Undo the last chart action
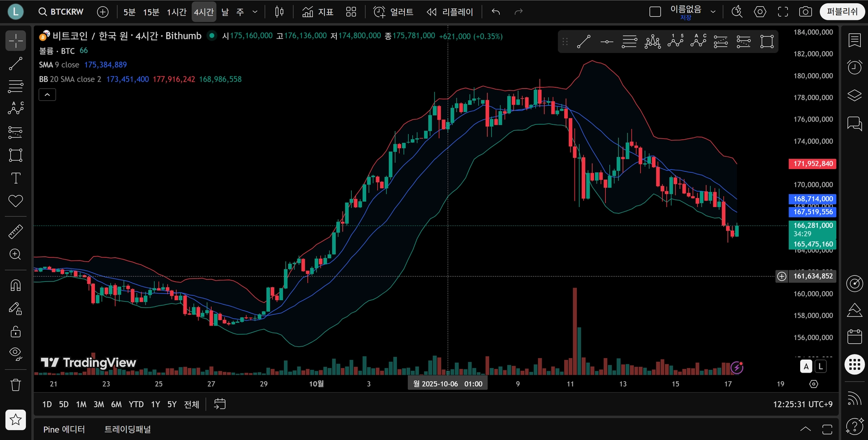 click(496, 12)
